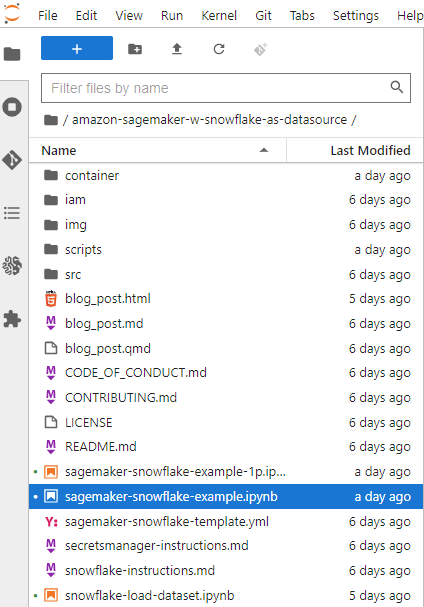Screen dimensions: 424x607
Task: Click the Git clone repository icon
Action: pyautogui.click(x=261, y=49)
